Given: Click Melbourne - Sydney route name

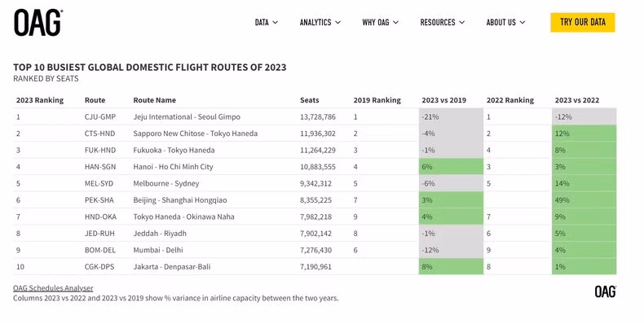Looking at the screenshot, I should pos(166,183).
